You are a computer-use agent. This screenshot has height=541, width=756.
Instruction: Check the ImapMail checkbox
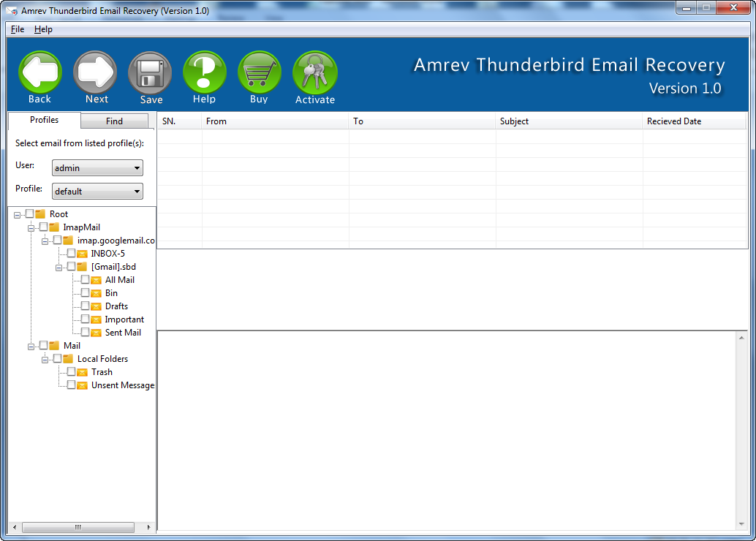point(43,227)
